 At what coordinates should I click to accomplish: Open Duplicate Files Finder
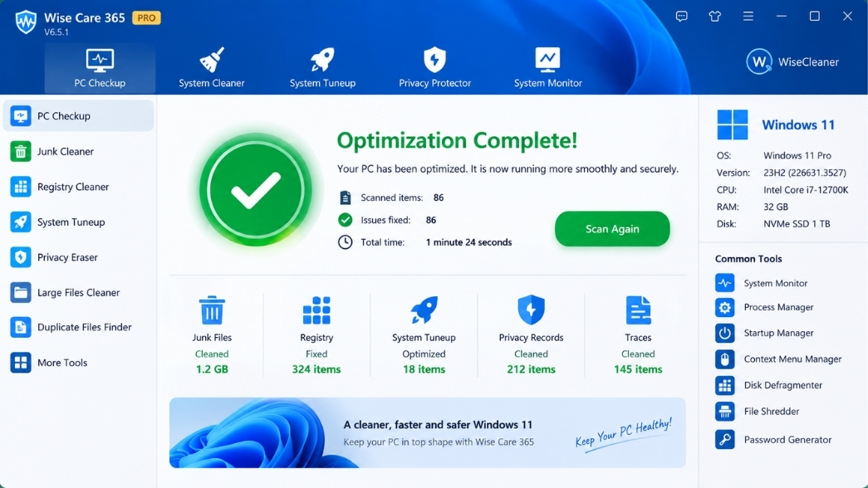(x=78, y=327)
